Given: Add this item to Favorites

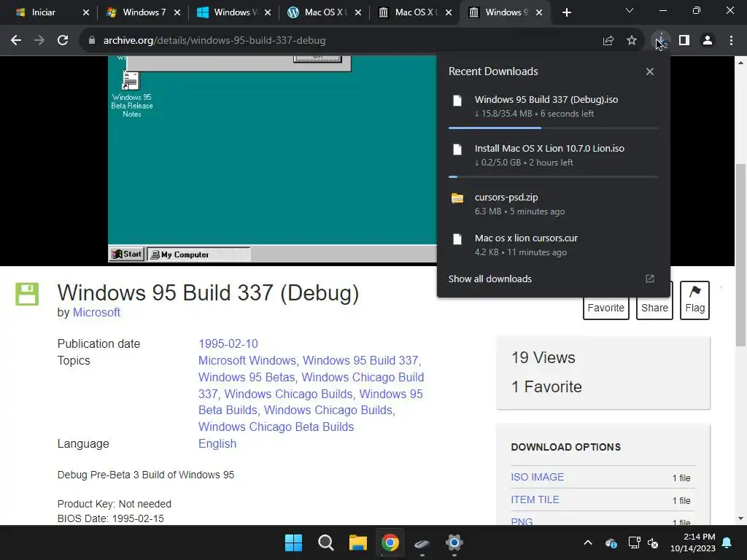Looking at the screenshot, I should 606,308.
